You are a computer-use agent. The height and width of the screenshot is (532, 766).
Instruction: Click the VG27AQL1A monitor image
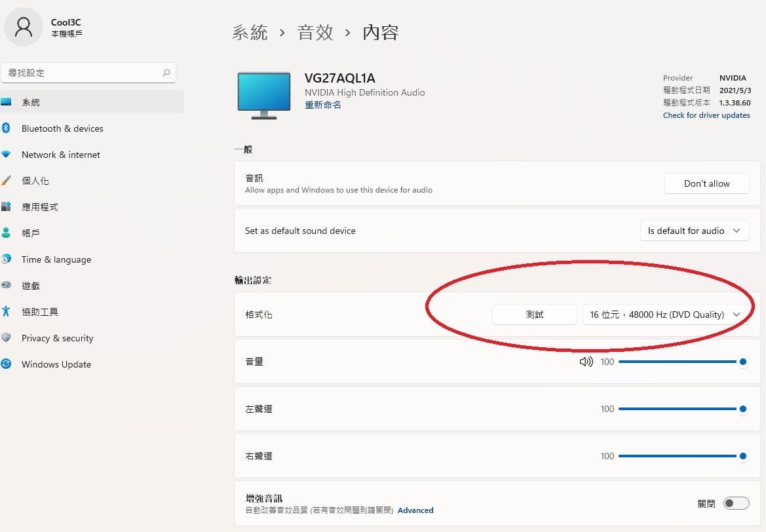click(x=264, y=96)
